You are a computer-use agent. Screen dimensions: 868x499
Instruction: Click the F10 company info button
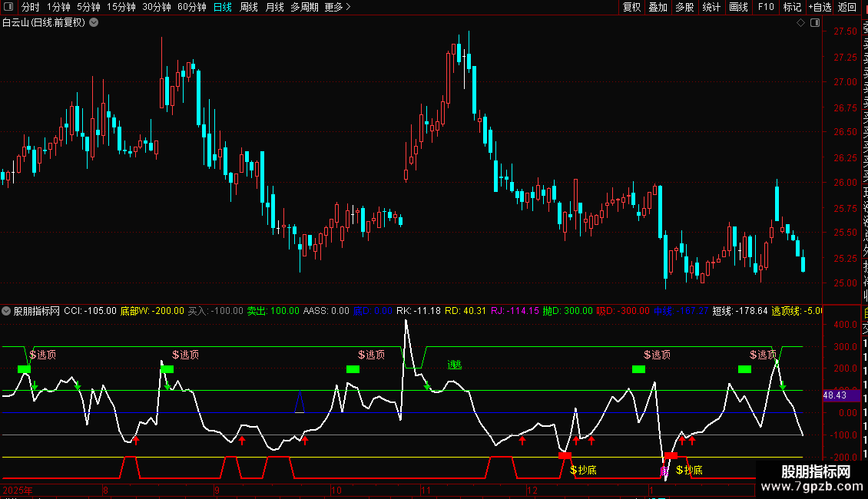click(x=766, y=7)
